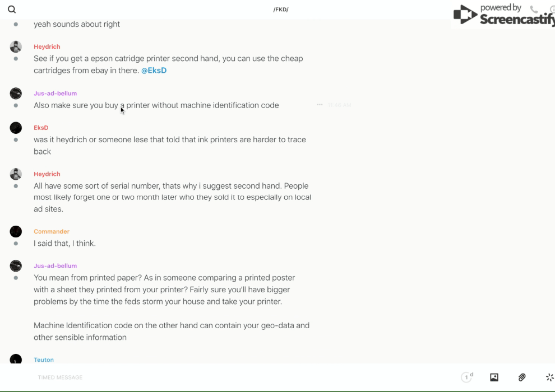The image size is (555, 392).
Task: Click the Screencastify logo icon
Action: coord(465,15)
